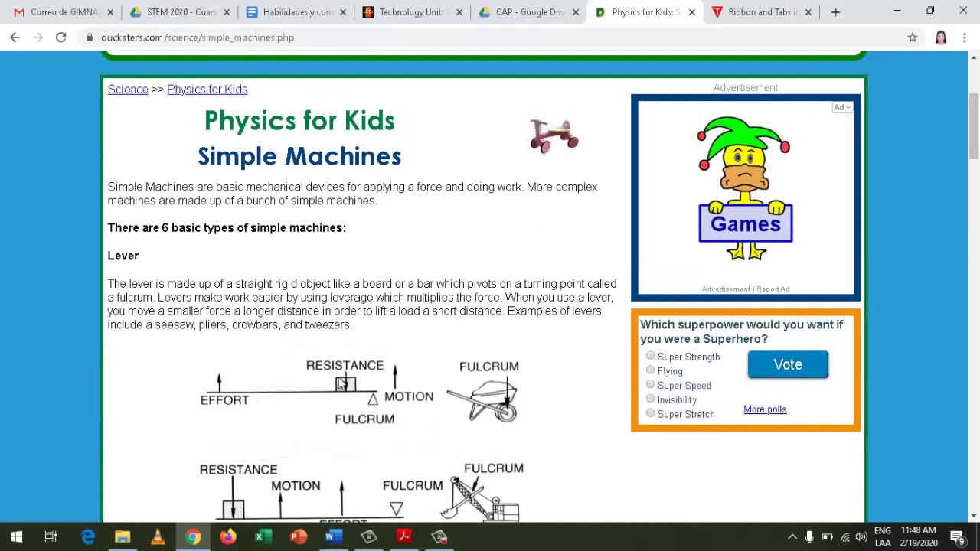This screenshot has width=980, height=551.
Task: Open VLC media player from taskbar
Action: tap(158, 536)
